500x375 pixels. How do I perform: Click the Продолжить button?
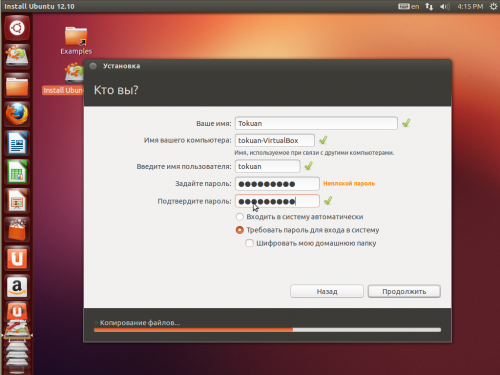404,291
